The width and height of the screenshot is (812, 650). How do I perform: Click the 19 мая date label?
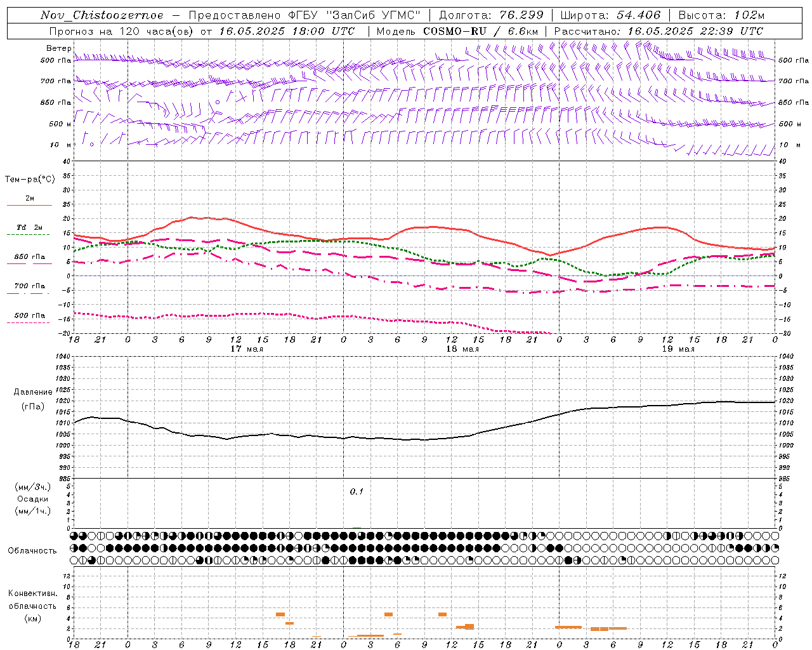[678, 349]
